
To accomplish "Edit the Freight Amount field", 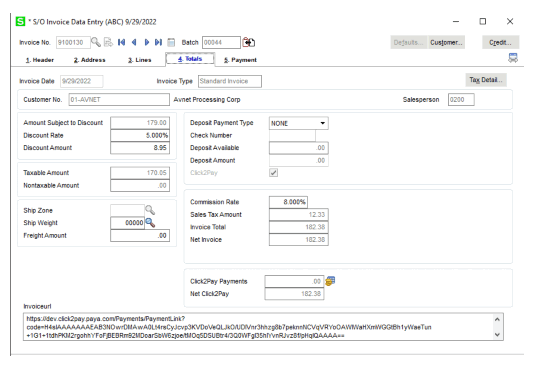I will [x=140, y=235].
